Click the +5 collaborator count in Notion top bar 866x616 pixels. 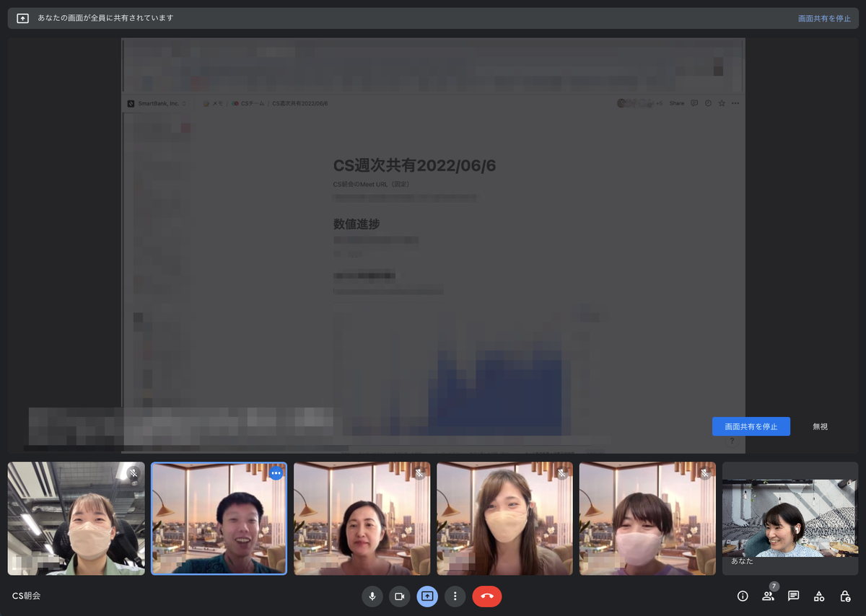point(659,104)
